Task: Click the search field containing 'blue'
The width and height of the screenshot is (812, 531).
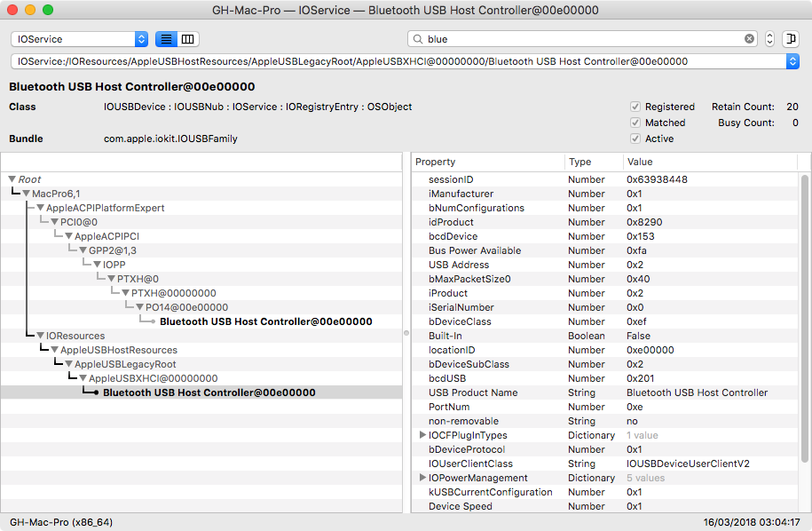Action: pos(582,39)
